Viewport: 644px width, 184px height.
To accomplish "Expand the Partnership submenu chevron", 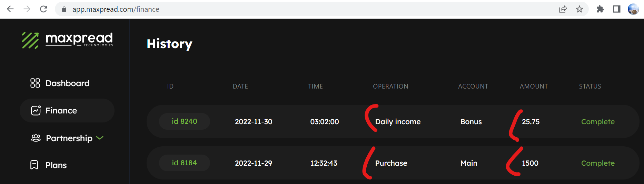I will pyautogui.click(x=100, y=138).
